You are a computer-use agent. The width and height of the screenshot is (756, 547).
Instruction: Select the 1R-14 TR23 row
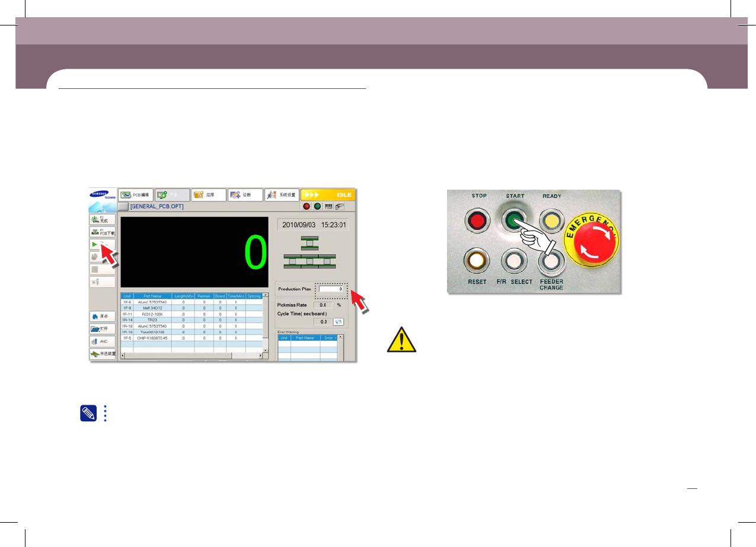(191, 319)
